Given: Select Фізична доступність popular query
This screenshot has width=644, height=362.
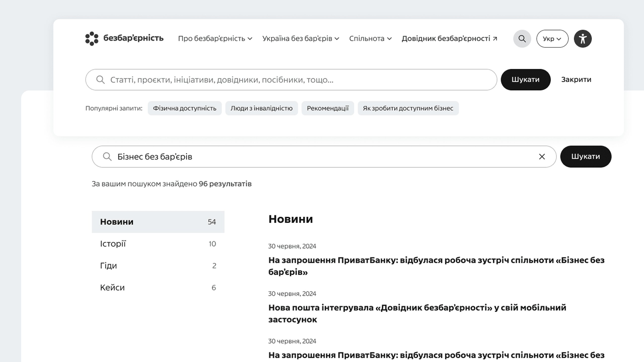Looking at the screenshot, I should 185,108.
